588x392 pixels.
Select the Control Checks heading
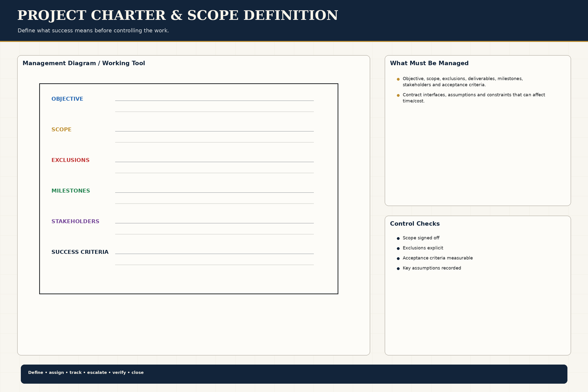click(415, 224)
